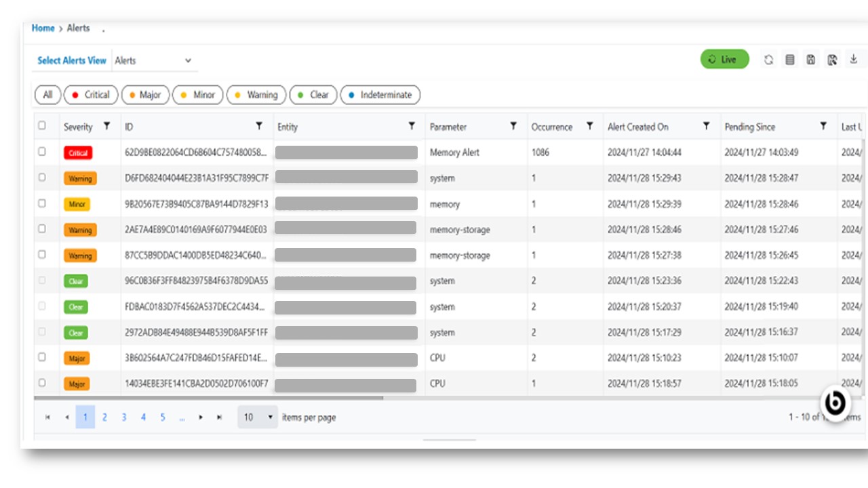Sort by the Occurrence column header label
This screenshot has height=488, width=868.
click(551, 127)
